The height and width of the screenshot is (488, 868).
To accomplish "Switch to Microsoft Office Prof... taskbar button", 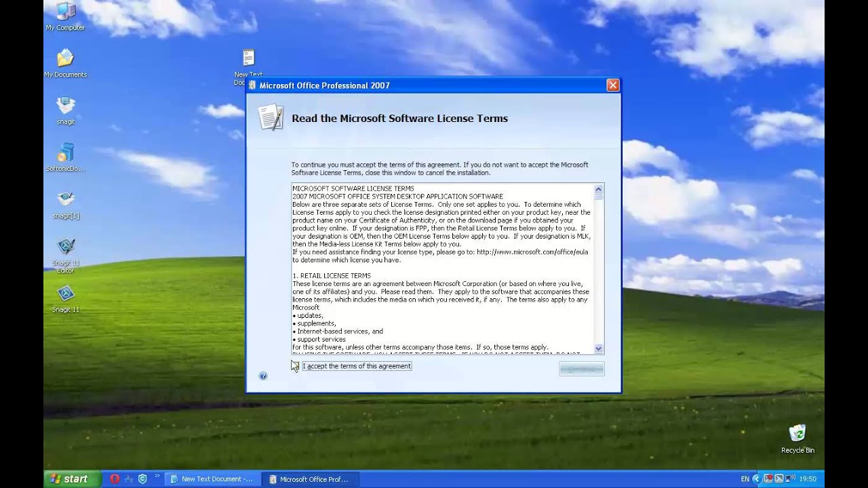I will [312, 479].
